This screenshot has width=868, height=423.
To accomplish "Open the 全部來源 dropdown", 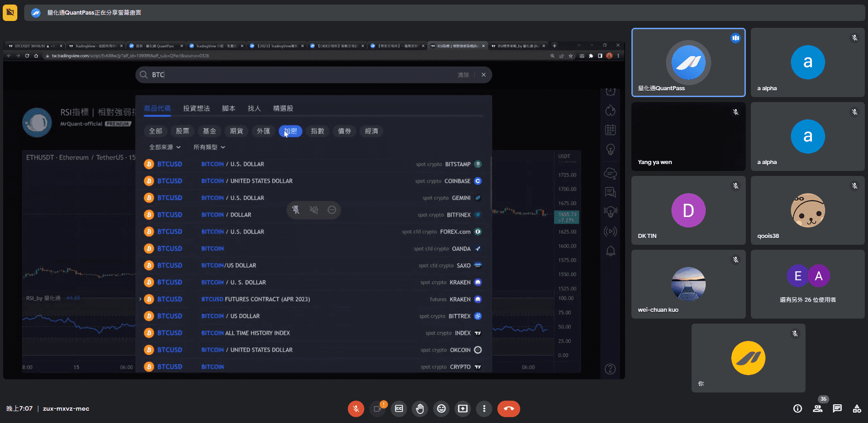I will point(165,147).
